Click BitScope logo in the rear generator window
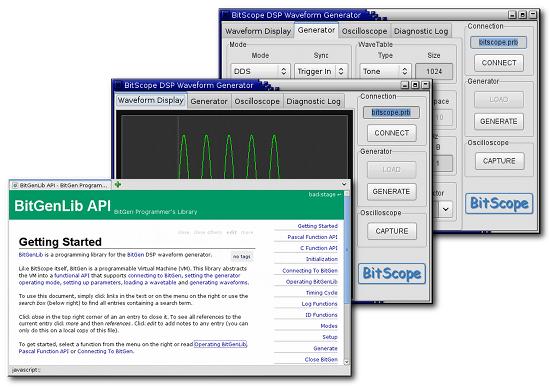550x388 pixels. [499, 203]
